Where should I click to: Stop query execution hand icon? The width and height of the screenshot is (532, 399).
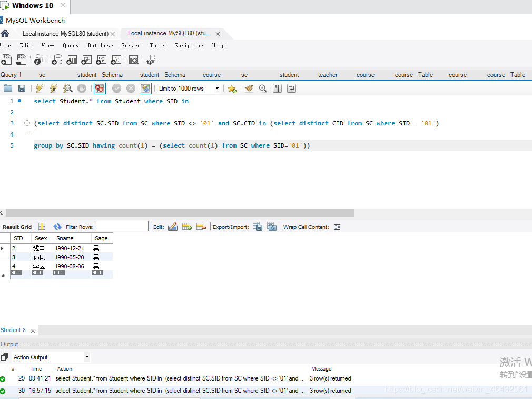(82, 89)
